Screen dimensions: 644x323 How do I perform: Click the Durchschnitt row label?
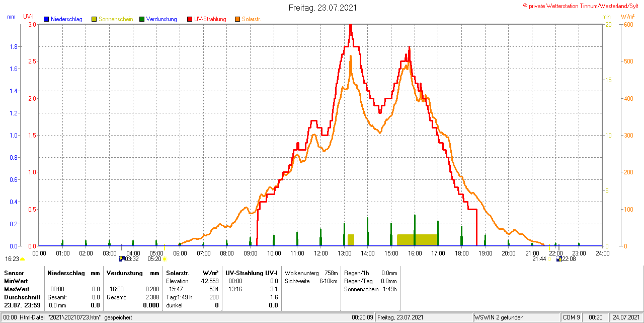pyautogui.click(x=22, y=297)
